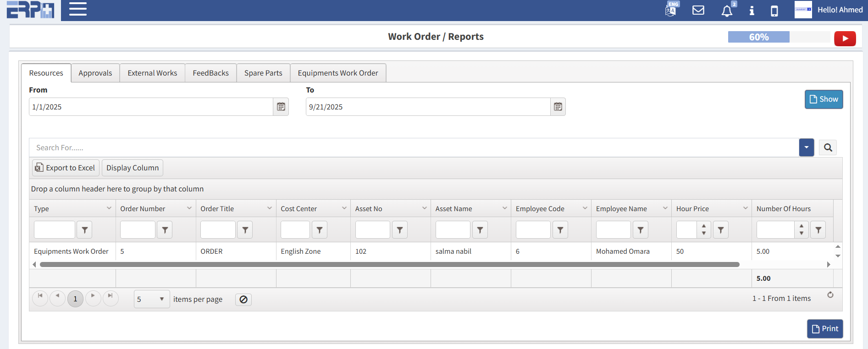
Task: Play the red YouTube video button
Action: coord(845,38)
